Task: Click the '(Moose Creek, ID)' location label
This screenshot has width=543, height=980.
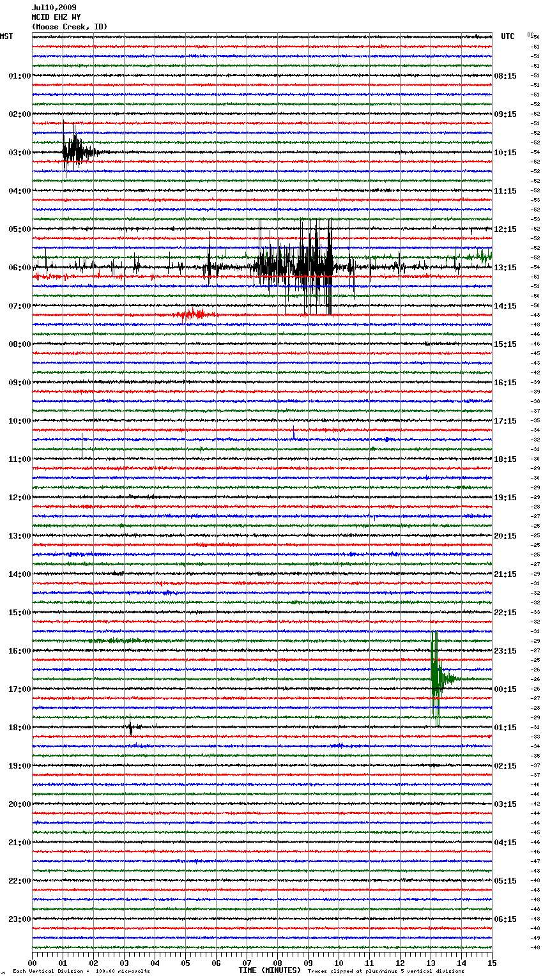Action: [x=70, y=27]
